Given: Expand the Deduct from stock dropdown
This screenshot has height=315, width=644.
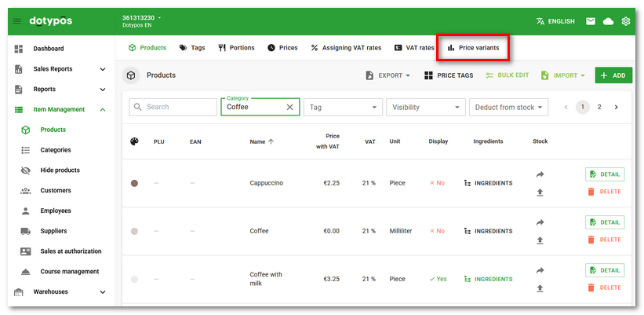Looking at the screenshot, I should [x=508, y=107].
